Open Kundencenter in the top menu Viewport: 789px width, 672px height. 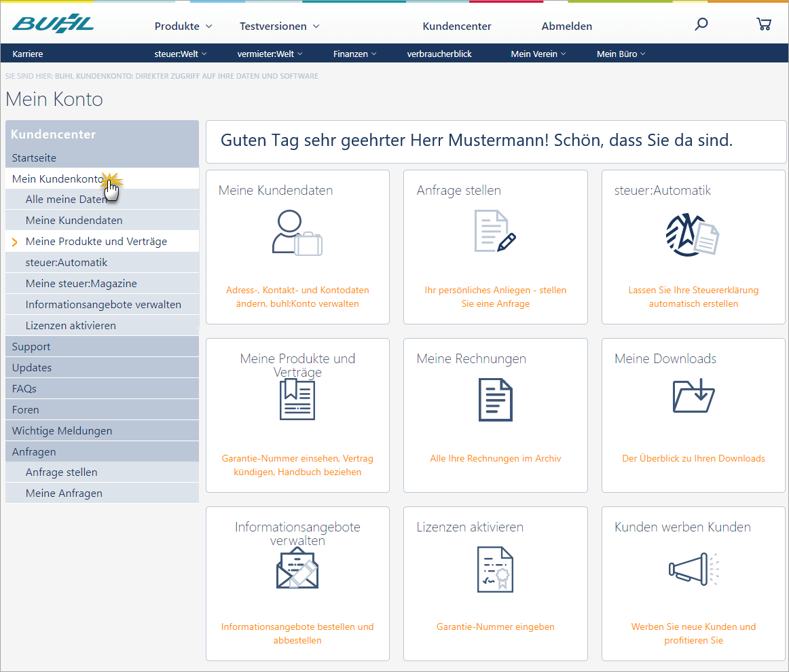tap(457, 26)
